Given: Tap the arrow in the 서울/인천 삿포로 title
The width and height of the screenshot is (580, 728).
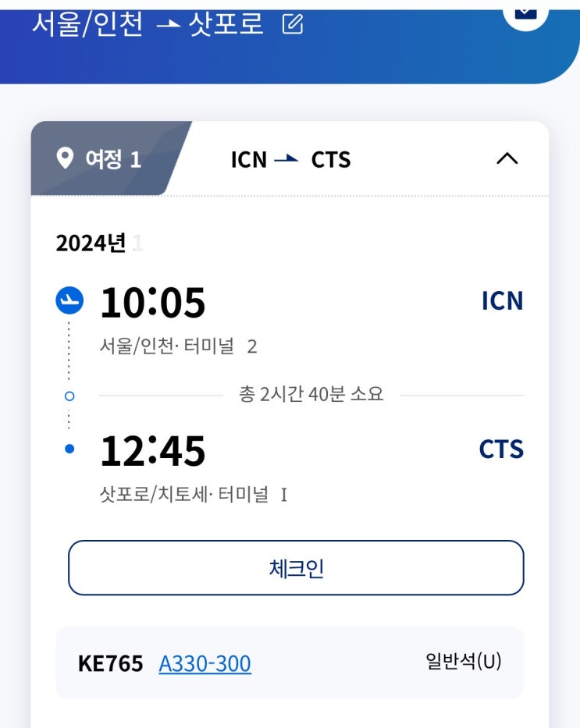Looking at the screenshot, I should (x=169, y=25).
